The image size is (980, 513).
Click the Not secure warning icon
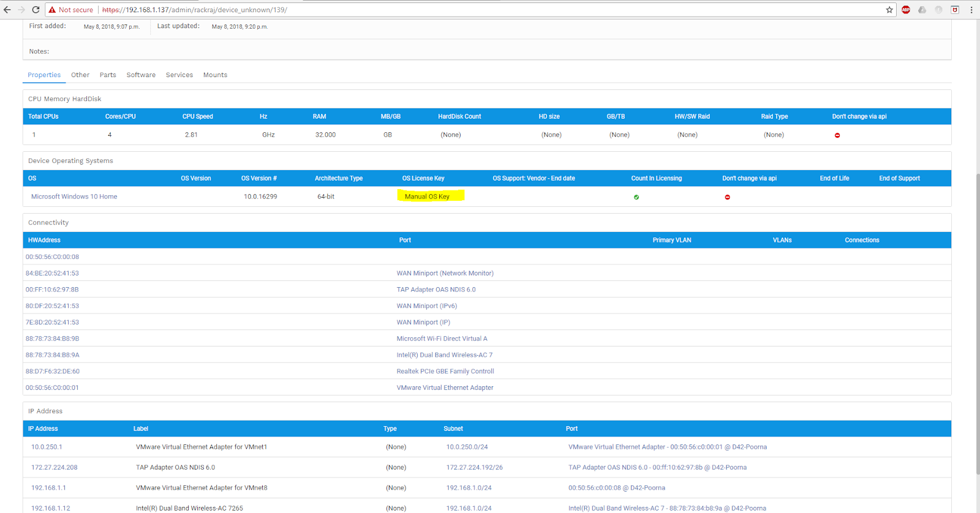tap(53, 10)
